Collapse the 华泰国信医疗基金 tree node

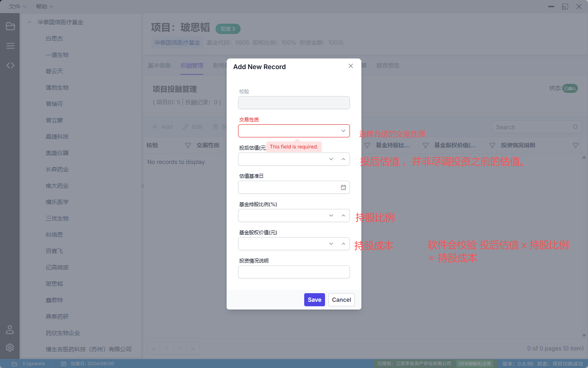(x=29, y=22)
